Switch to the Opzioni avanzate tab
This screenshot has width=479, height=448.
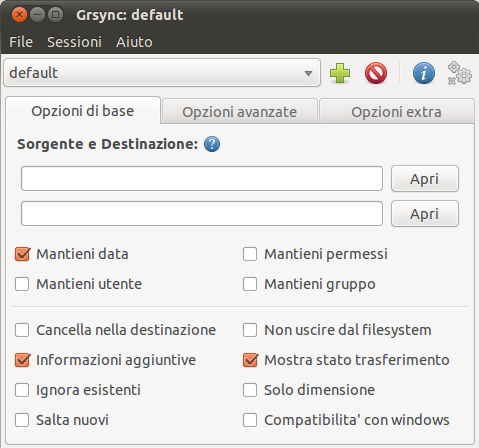click(x=239, y=112)
